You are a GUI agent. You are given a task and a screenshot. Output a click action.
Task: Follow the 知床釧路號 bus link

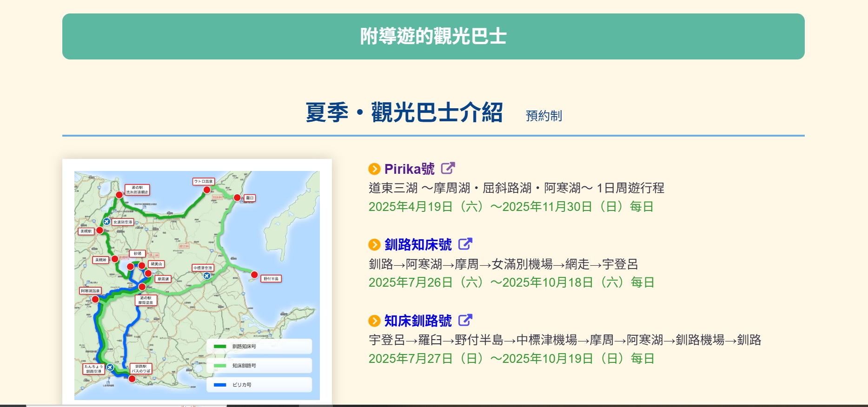pos(418,321)
